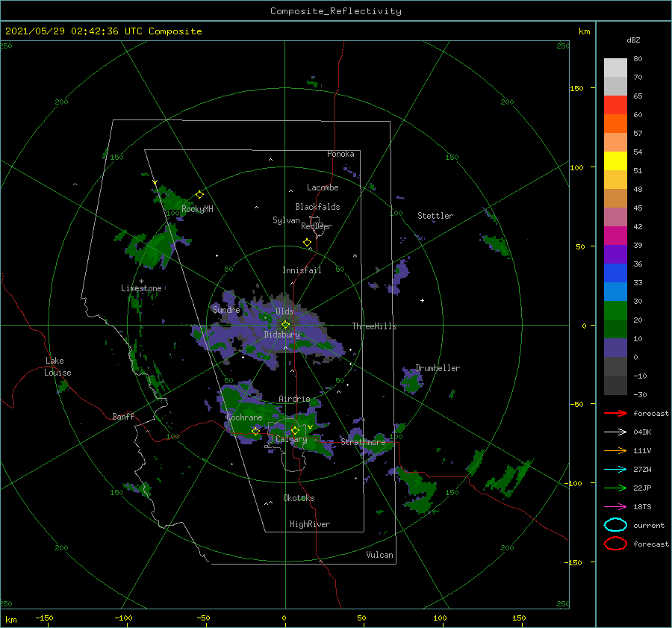Image resolution: width=672 pixels, height=628 pixels.
Task: Click the yellow '100' tick label on right axis
Action: tap(576, 167)
